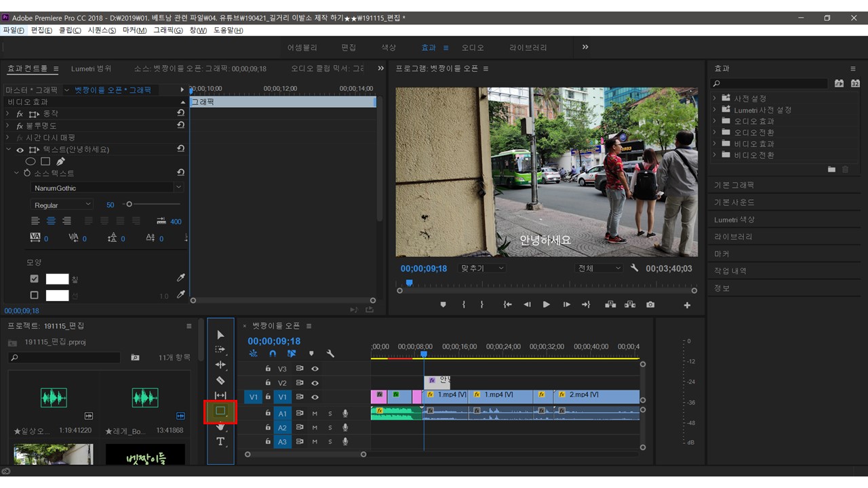The image size is (868, 488).
Task: Toggle timeline snap magnet icon
Action: coord(273,354)
